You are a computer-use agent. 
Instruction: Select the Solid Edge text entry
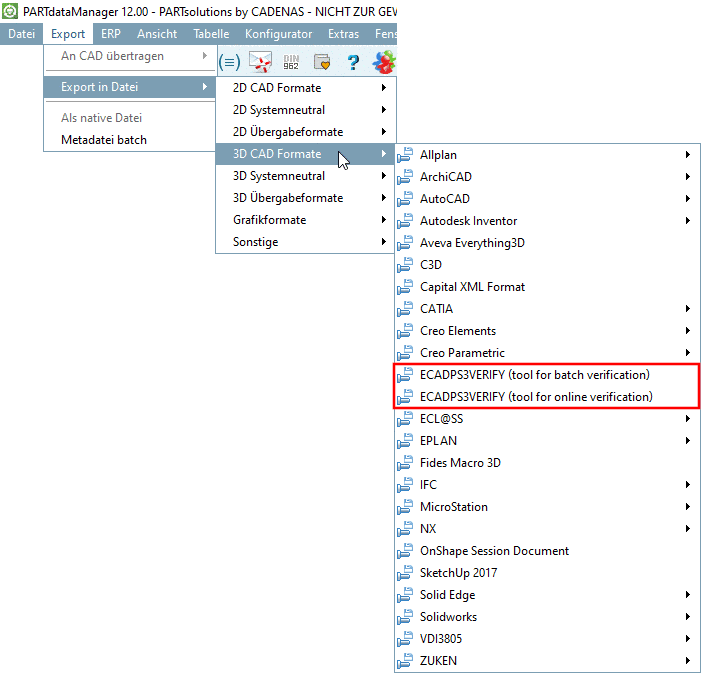point(448,595)
